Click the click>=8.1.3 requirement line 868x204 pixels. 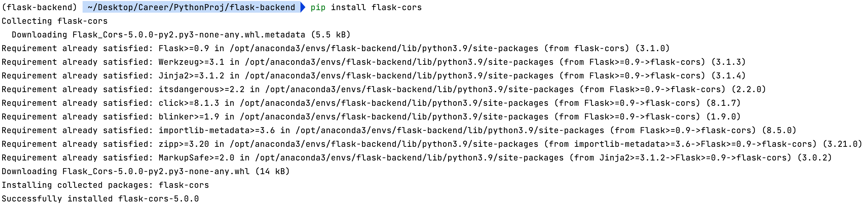pos(371,103)
